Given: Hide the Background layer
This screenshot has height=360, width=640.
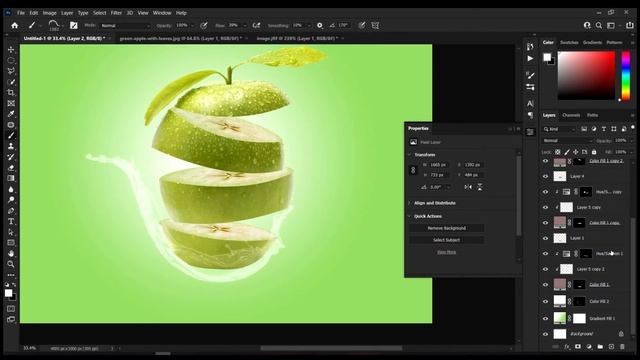Looking at the screenshot, I should [x=545, y=334].
